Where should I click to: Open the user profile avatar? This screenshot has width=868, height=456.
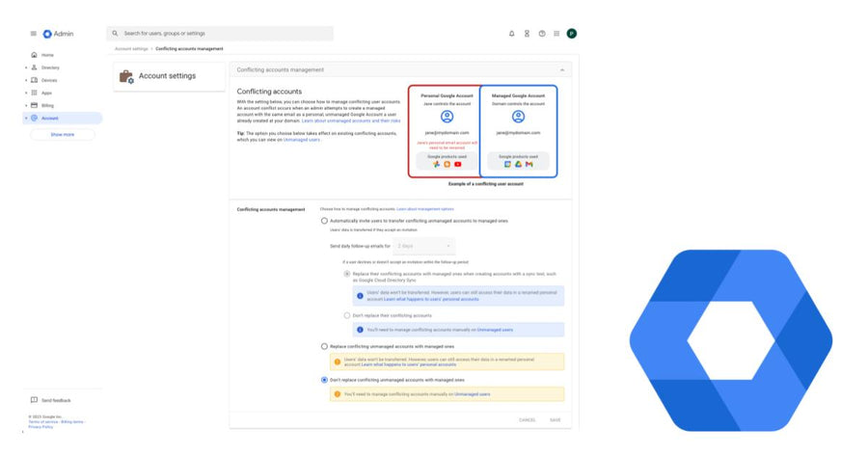[572, 34]
